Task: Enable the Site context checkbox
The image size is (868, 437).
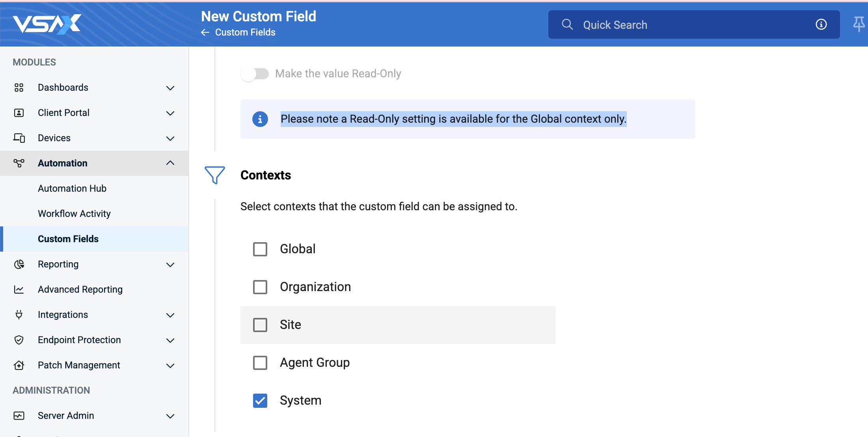Action: (x=260, y=325)
